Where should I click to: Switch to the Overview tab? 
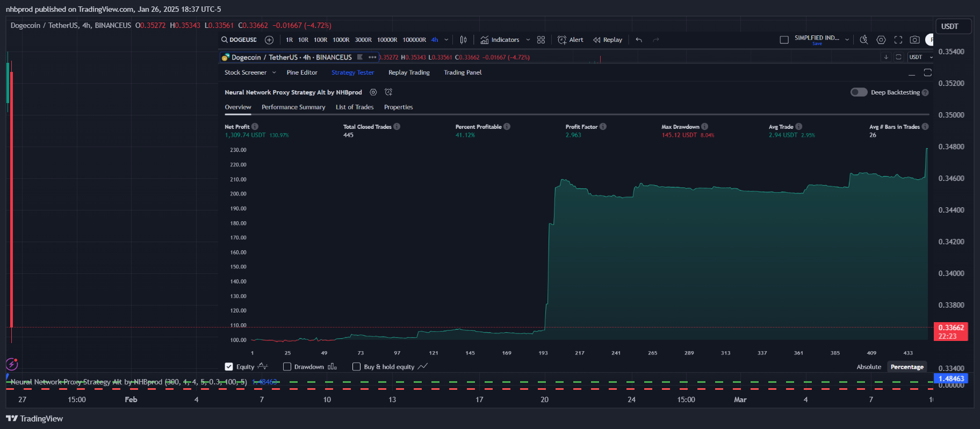[x=238, y=107]
